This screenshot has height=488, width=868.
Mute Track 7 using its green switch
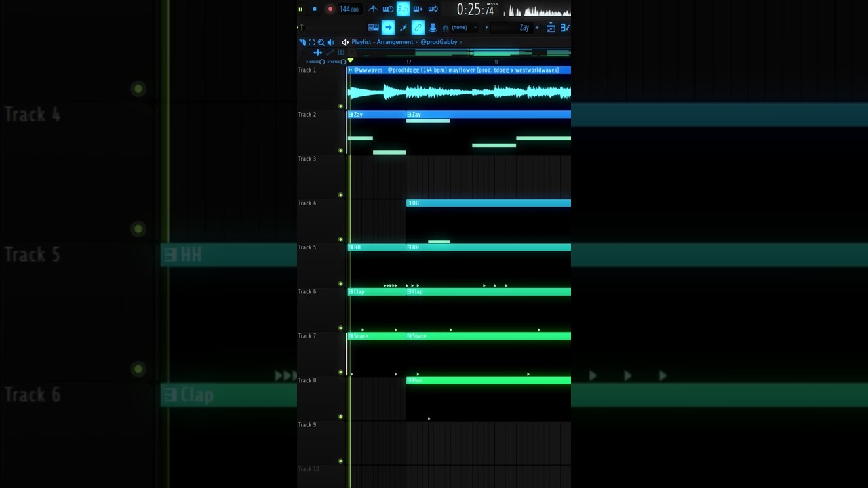point(340,372)
